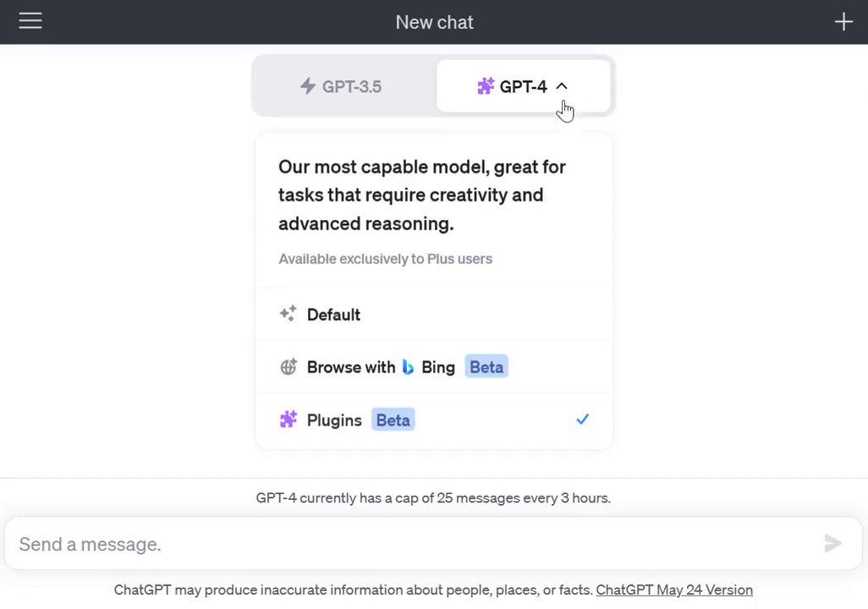Click the inaccurate information disclaimer text
Screen dimensions: 868x609
click(x=353, y=590)
